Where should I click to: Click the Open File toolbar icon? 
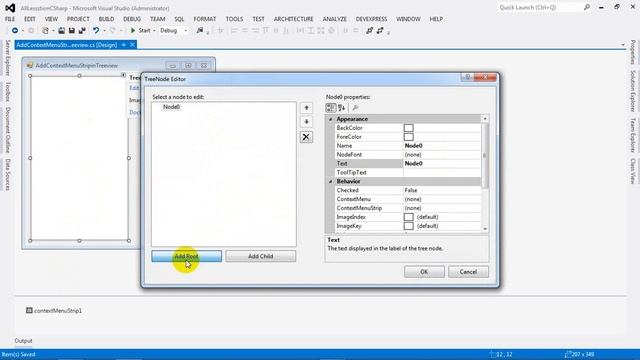(x=61, y=31)
